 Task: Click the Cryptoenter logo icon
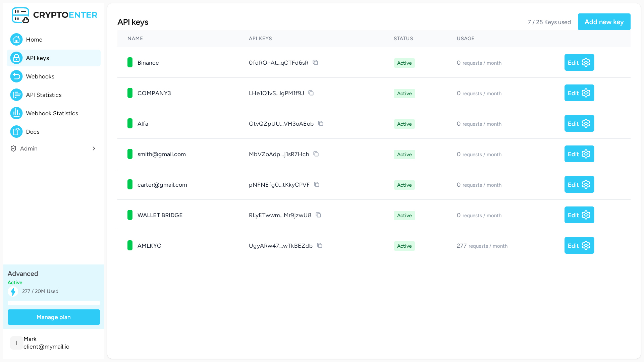tap(20, 15)
